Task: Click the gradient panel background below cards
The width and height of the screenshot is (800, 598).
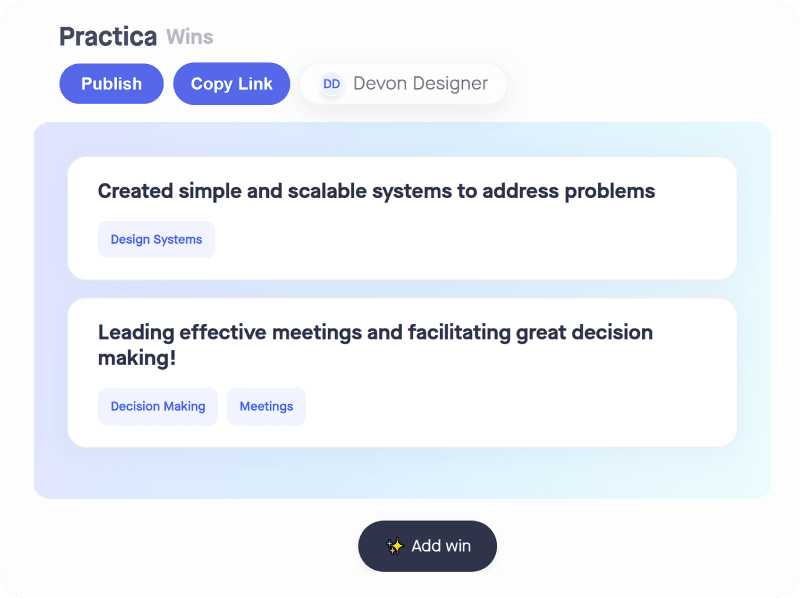Action: click(x=402, y=473)
